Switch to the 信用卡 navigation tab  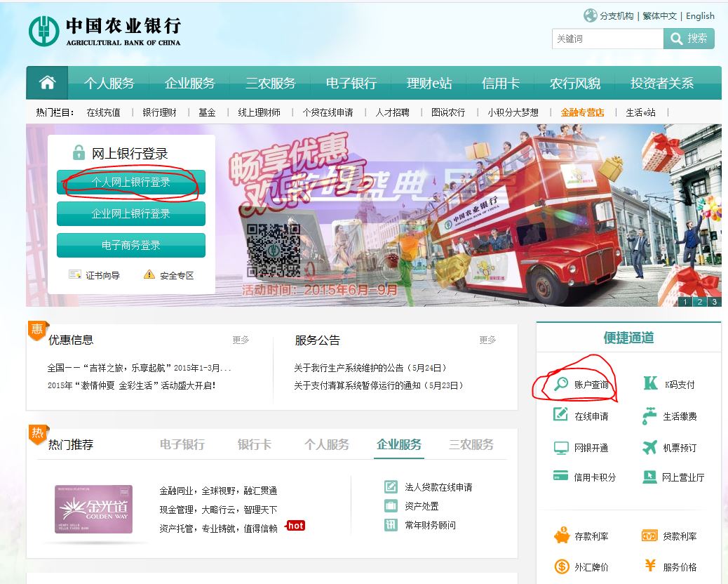(x=501, y=83)
